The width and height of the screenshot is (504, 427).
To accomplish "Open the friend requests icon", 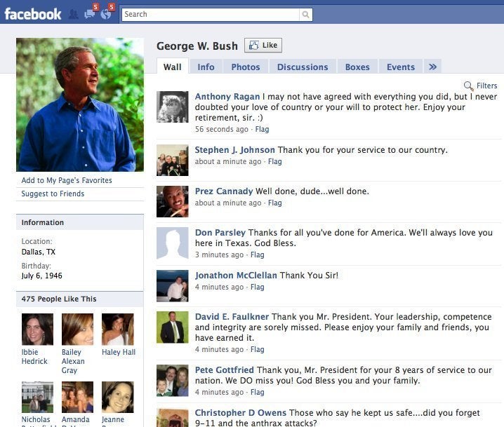I will point(74,15).
